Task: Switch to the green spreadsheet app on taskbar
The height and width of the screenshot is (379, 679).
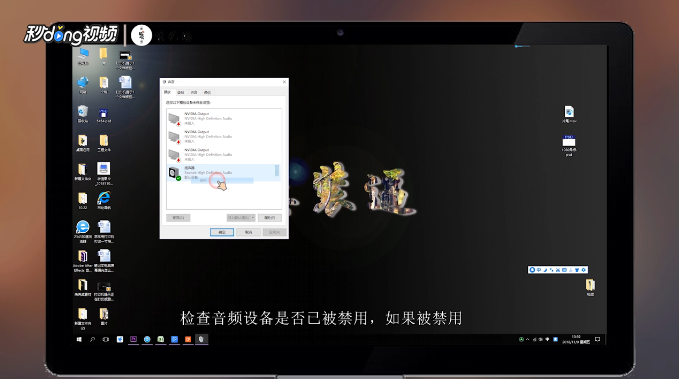Action: (161, 340)
